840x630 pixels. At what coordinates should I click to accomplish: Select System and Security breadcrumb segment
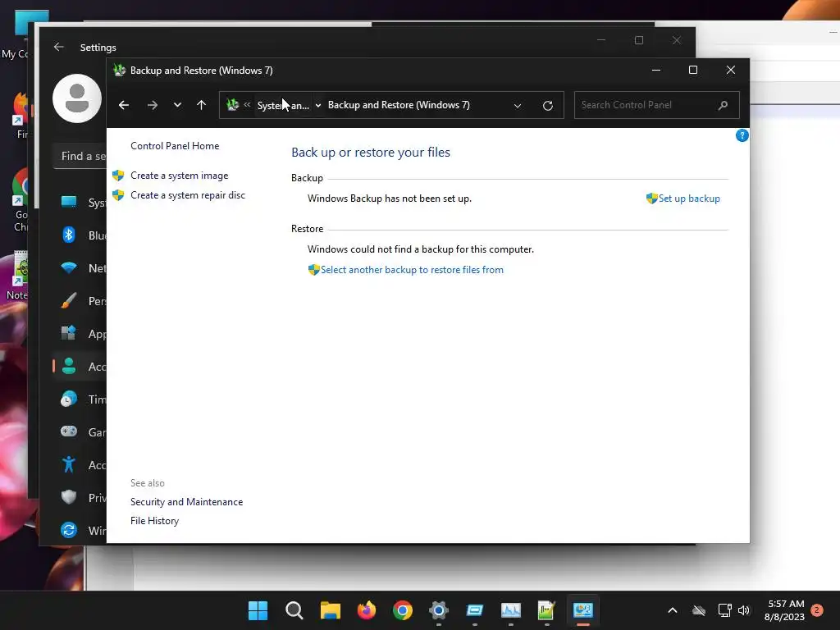tap(283, 106)
